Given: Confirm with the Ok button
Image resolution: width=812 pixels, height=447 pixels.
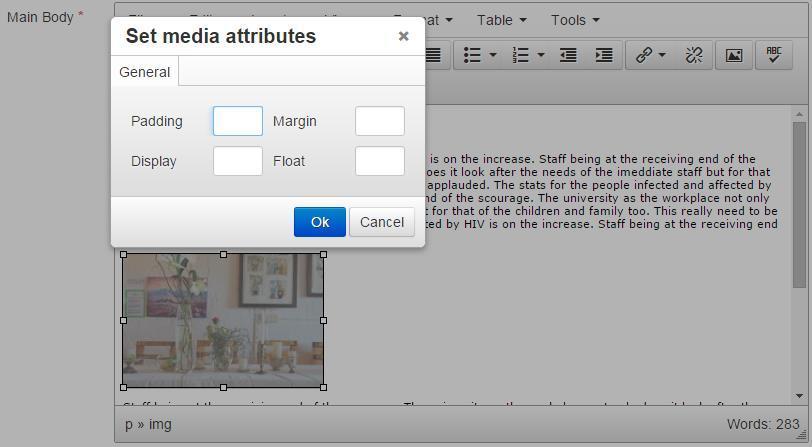Looking at the screenshot, I should 320,222.
